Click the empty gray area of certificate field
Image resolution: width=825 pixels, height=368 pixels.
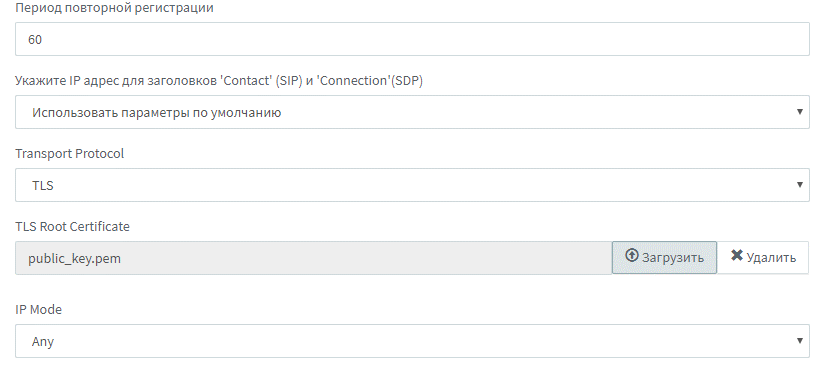pos(368,258)
